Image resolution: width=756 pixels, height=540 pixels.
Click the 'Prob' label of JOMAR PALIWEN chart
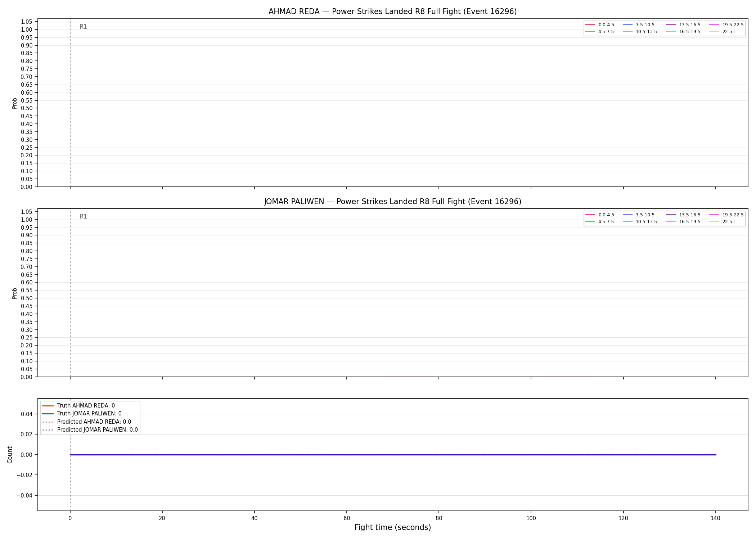(x=15, y=293)
